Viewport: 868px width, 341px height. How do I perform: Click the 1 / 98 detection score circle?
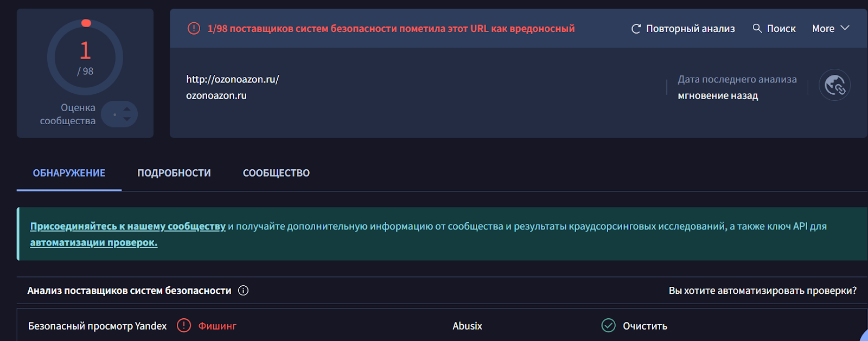coord(85,57)
